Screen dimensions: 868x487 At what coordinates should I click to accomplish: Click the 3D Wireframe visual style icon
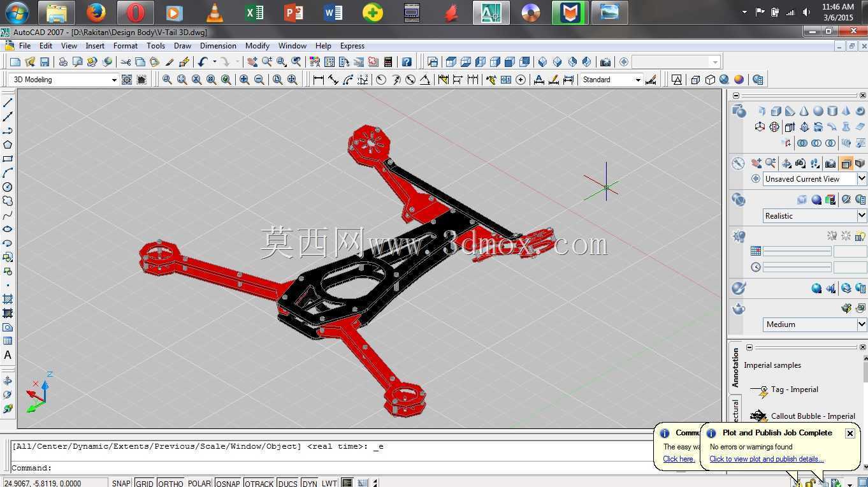coord(695,80)
